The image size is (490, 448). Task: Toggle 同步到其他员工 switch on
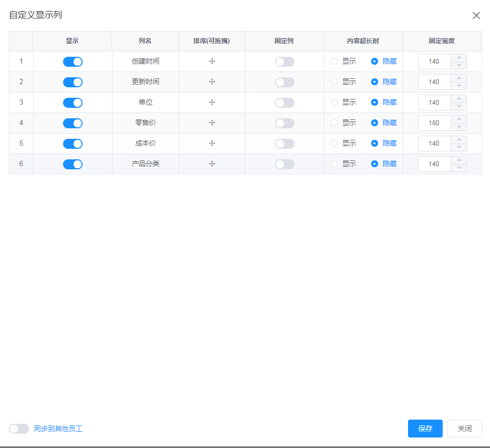click(19, 429)
